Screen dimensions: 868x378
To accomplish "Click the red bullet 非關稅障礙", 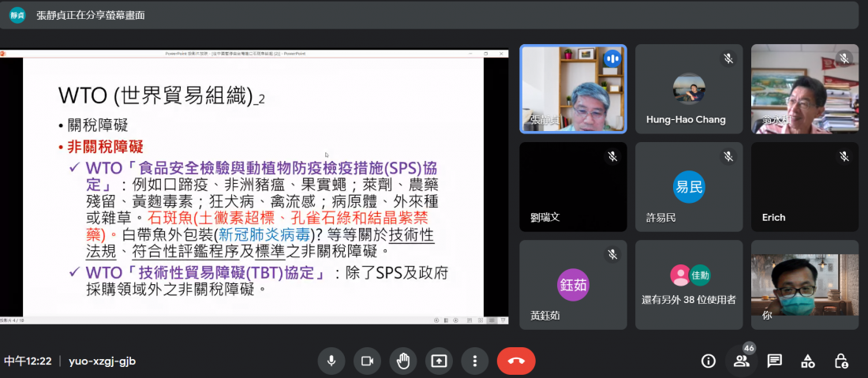I will click(105, 147).
